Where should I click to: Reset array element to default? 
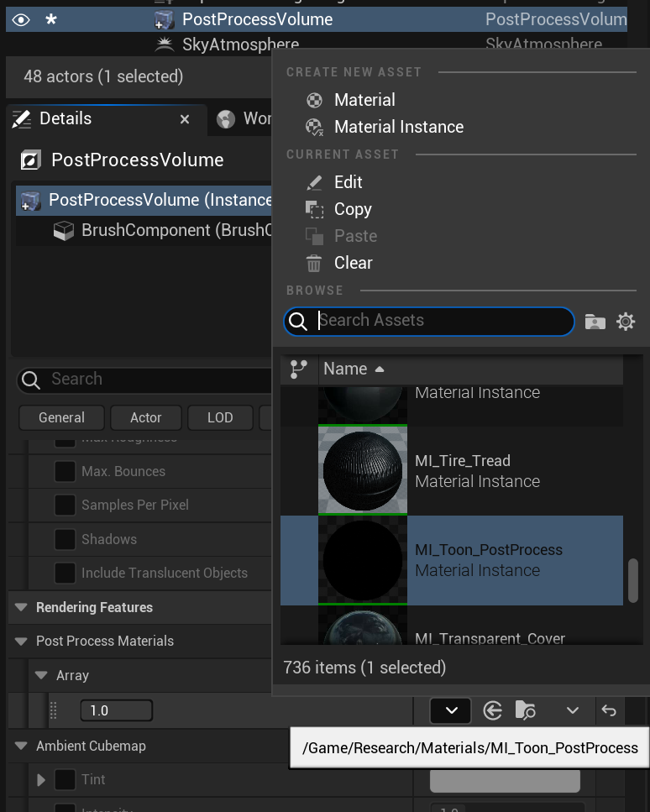(x=609, y=710)
